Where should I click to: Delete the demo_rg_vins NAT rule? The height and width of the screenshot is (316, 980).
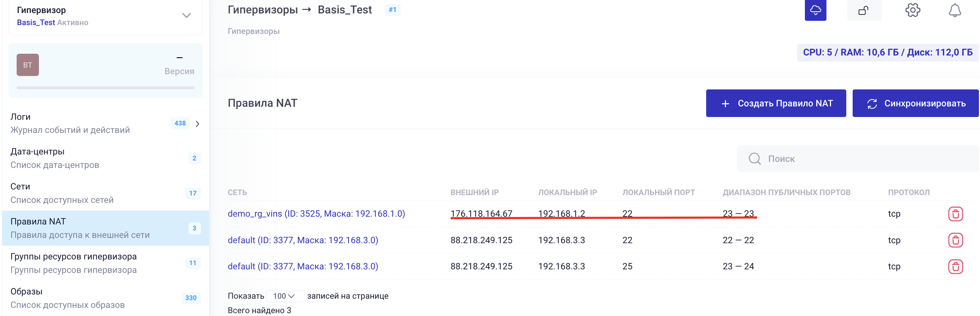tap(955, 214)
